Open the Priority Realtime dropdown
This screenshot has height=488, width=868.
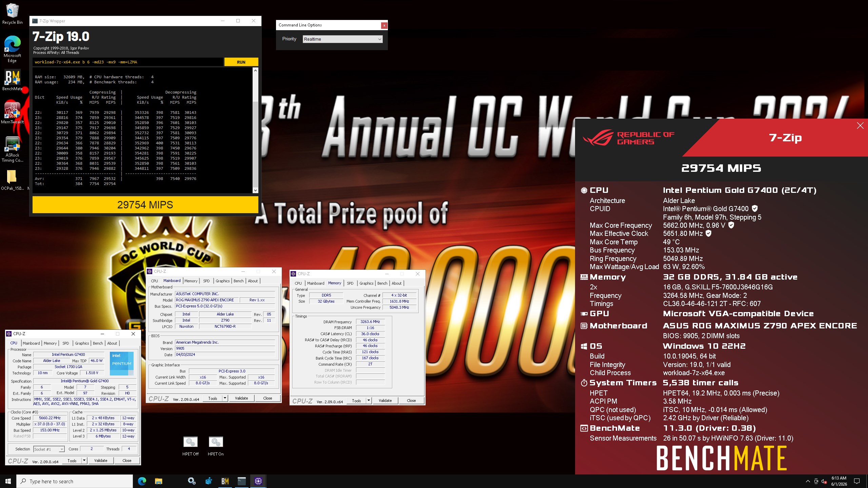click(342, 39)
